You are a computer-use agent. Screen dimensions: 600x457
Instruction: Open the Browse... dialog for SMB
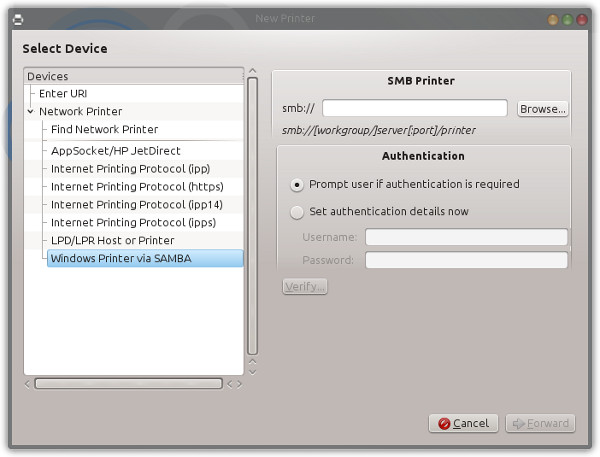click(x=543, y=109)
